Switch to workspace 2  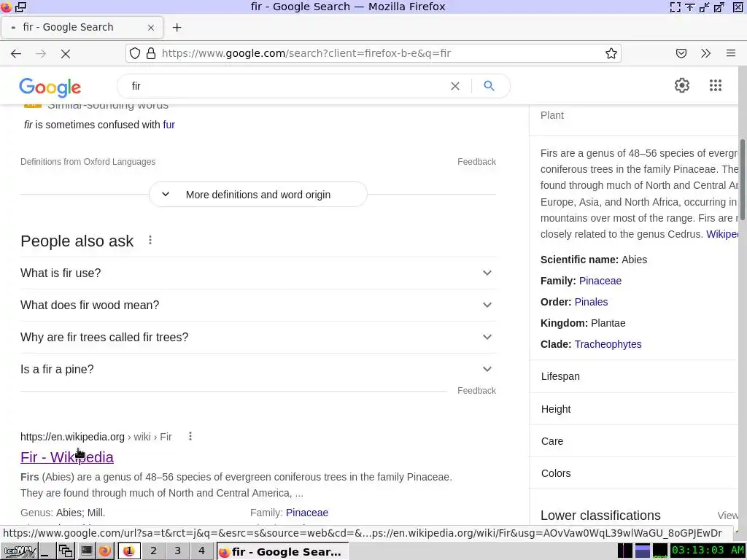pyautogui.click(x=153, y=551)
